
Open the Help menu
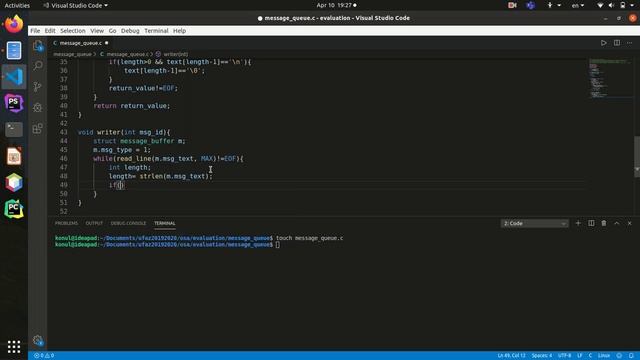pyautogui.click(x=179, y=31)
